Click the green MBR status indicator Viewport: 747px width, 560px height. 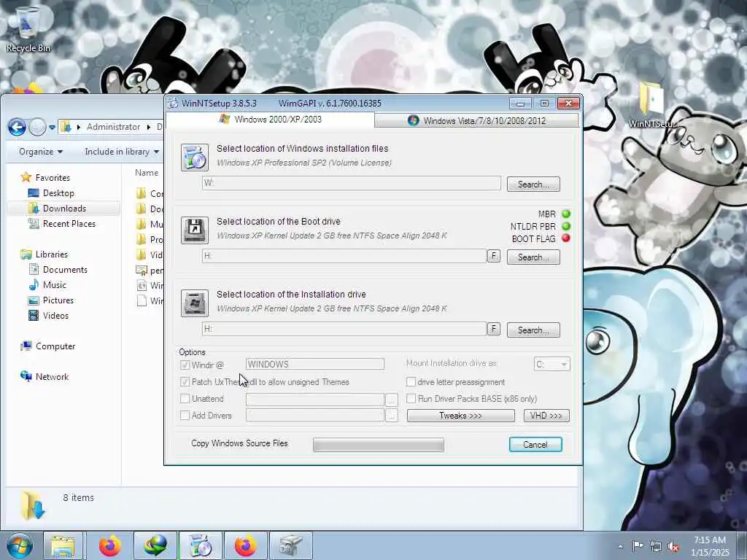566,214
